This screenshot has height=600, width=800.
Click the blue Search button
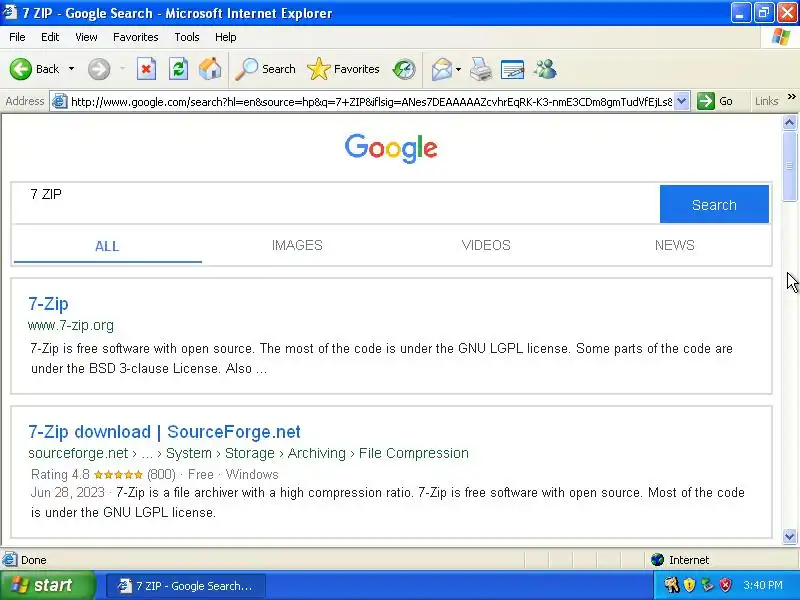(714, 204)
